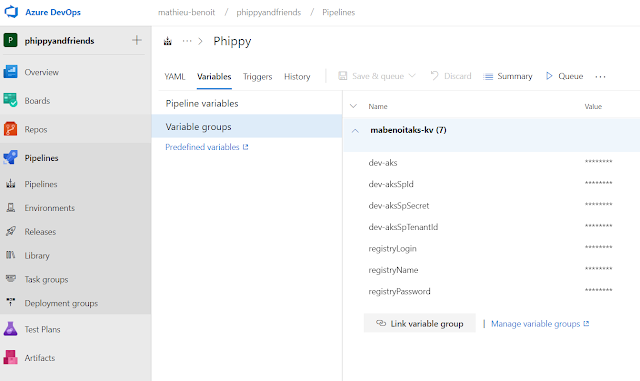Click the Link variable group button

420,323
